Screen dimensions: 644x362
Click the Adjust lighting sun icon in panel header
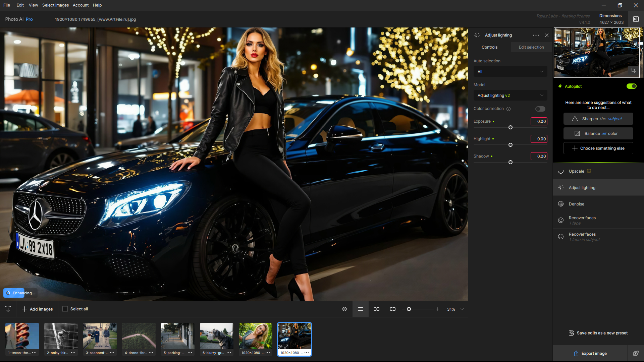click(477, 35)
